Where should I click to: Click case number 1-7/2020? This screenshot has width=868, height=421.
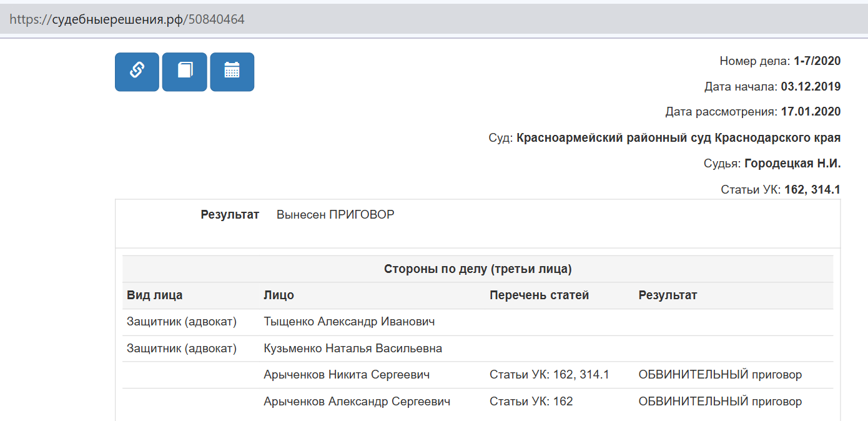[817, 61]
